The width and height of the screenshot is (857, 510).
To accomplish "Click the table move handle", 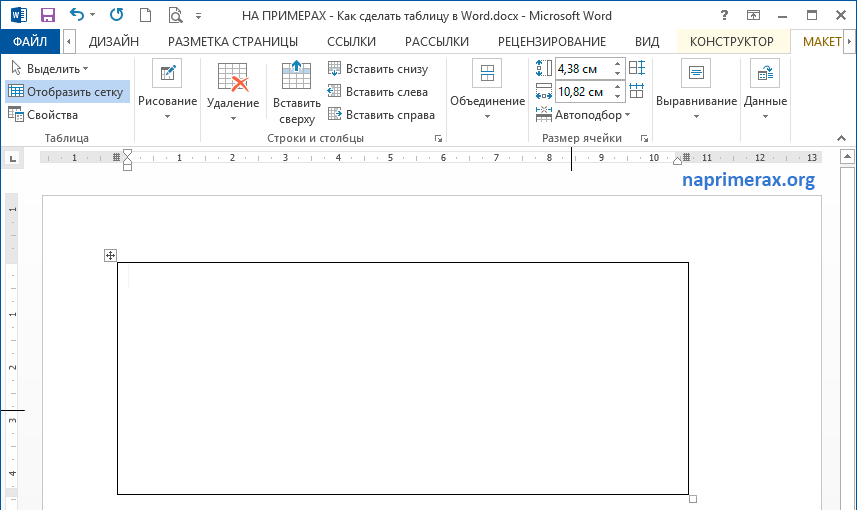I will [x=110, y=255].
